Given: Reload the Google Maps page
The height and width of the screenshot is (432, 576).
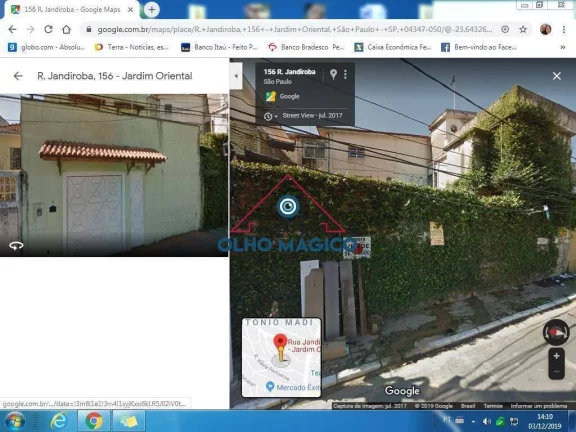Looking at the screenshot, I should [x=48, y=29].
